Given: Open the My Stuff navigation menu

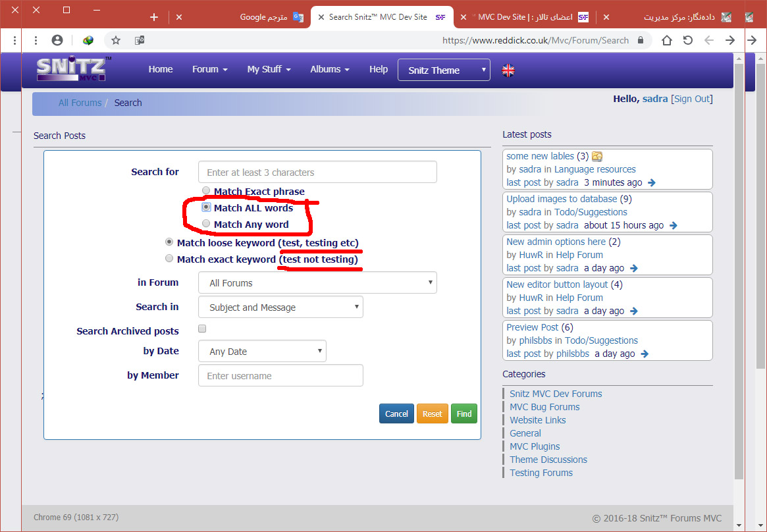Looking at the screenshot, I should click(269, 69).
